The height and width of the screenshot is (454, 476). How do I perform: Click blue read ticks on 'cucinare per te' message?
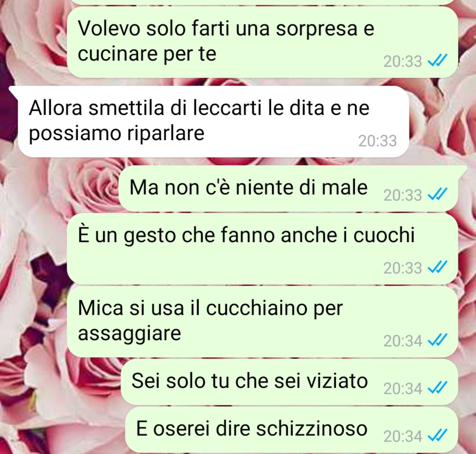[437, 60]
